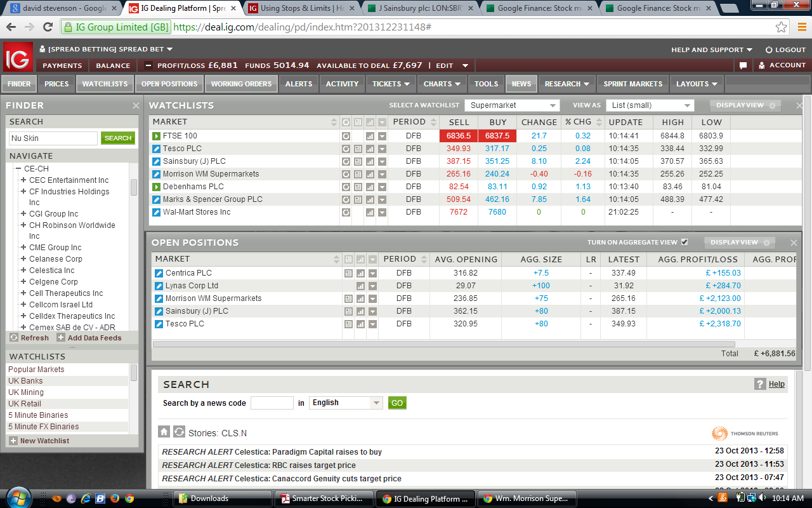This screenshot has width=812, height=508.
Task: Toggle the aggregate view checkbox
Action: point(684,242)
